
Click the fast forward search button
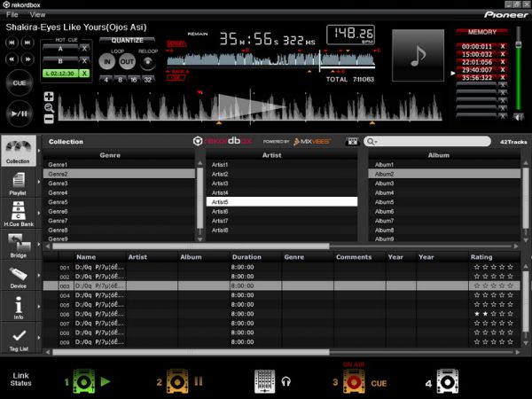coord(27,59)
